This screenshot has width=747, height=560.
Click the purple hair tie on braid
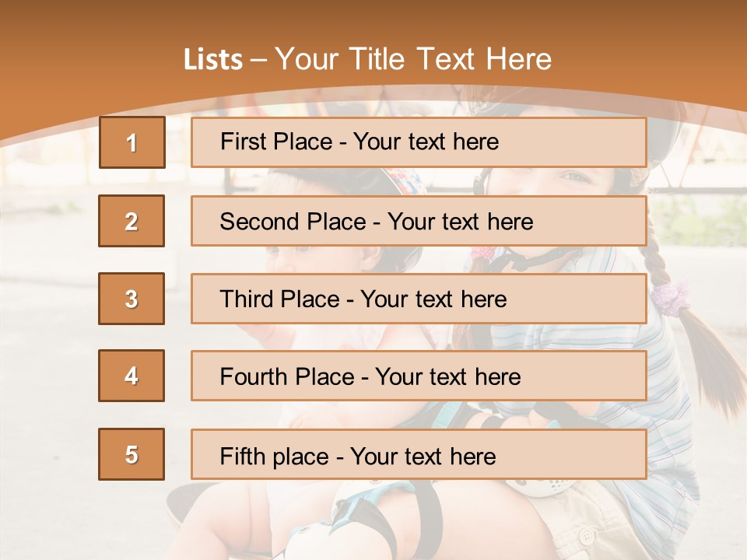671,296
